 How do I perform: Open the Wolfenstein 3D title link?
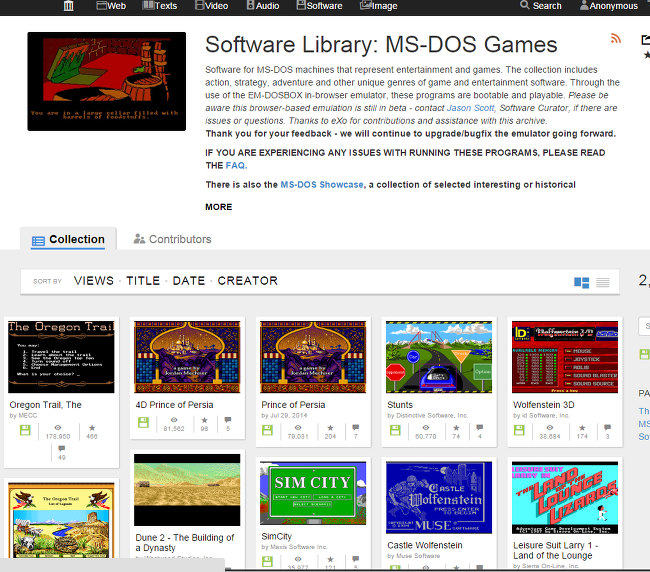544,405
